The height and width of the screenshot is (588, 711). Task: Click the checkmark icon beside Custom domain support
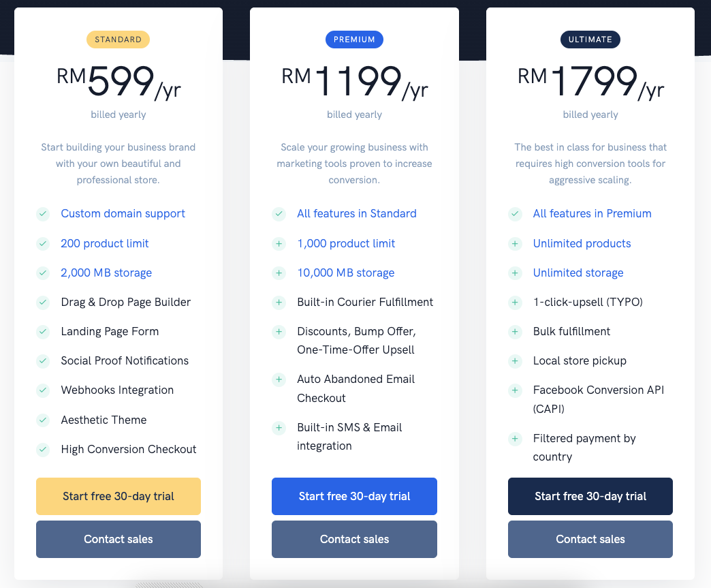[43, 214]
